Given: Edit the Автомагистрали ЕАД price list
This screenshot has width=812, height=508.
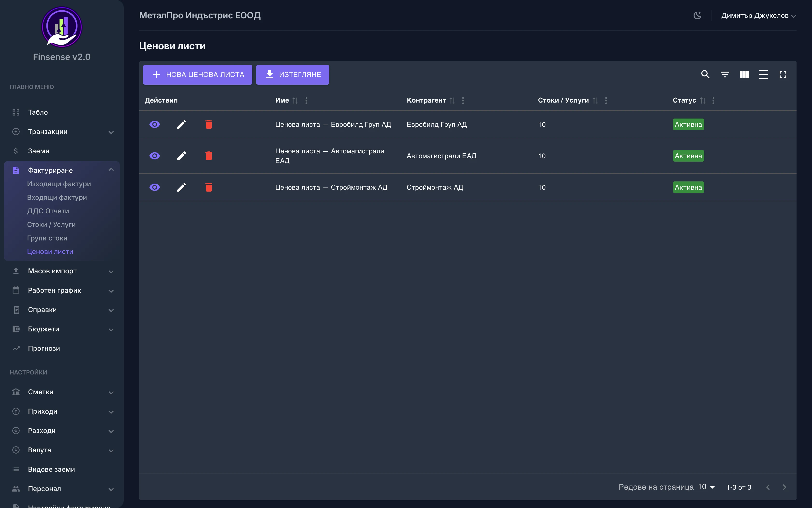Looking at the screenshot, I should click(181, 156).
